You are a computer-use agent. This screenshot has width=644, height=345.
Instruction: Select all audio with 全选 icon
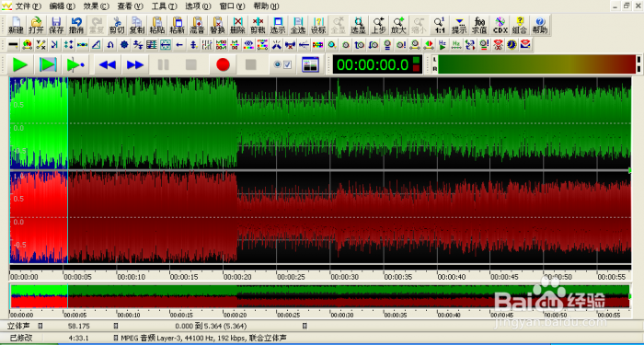pyautogui.click(x=298, y=26)
